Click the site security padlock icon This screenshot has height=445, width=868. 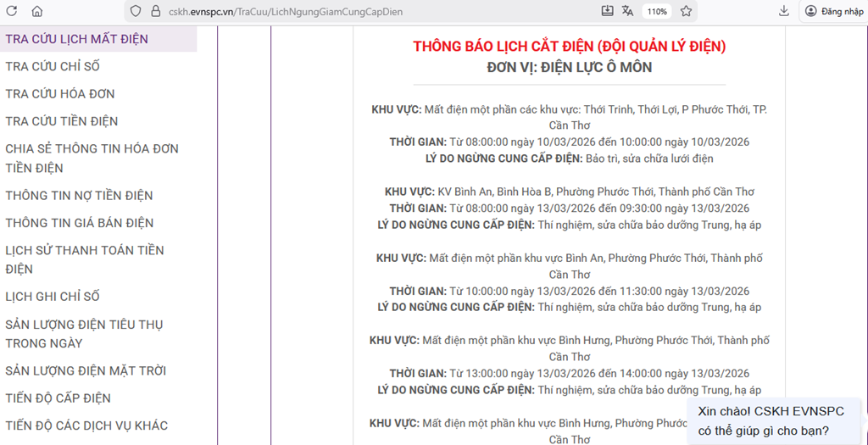click(x=154, y=11)
